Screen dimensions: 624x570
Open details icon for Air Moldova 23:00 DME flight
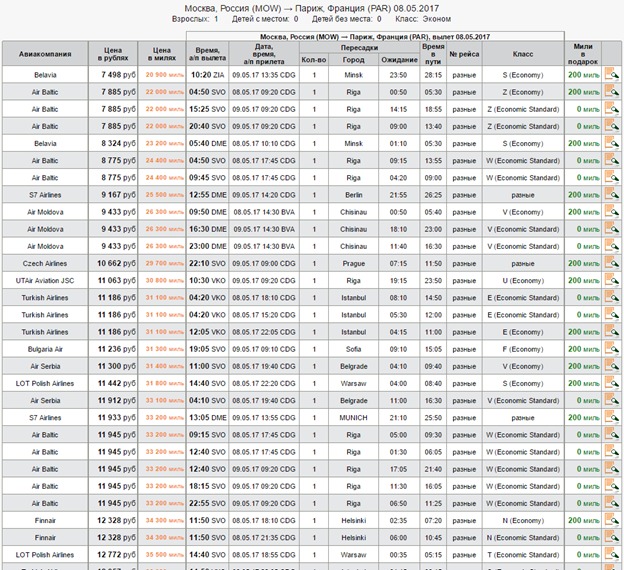[x=612, y=246]
